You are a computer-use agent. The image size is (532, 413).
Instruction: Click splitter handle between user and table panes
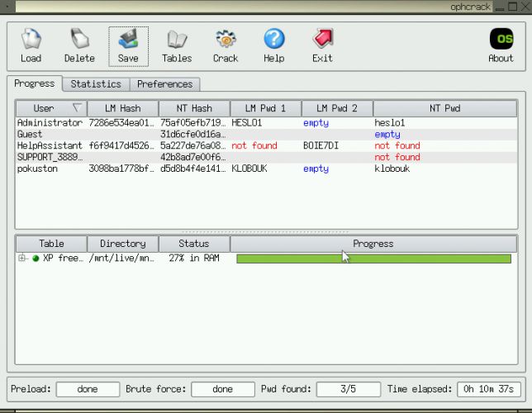(x=266, y=232)
